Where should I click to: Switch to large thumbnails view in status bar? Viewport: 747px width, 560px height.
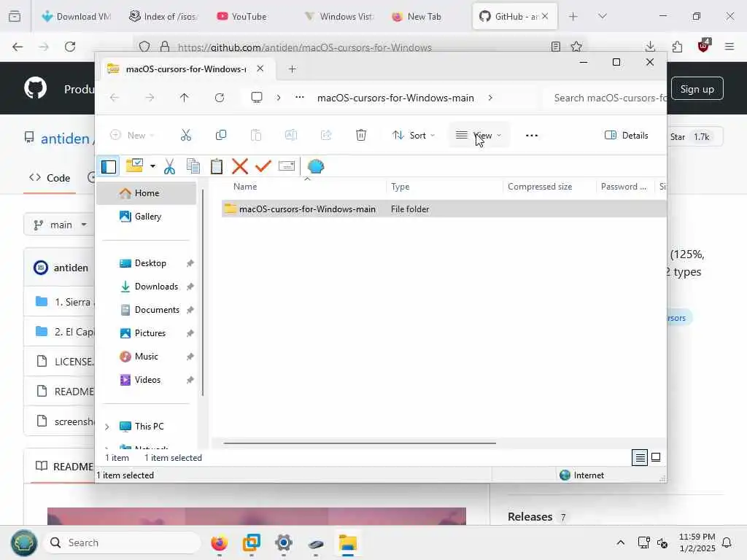pyautogui.click(x=656, y=457)
